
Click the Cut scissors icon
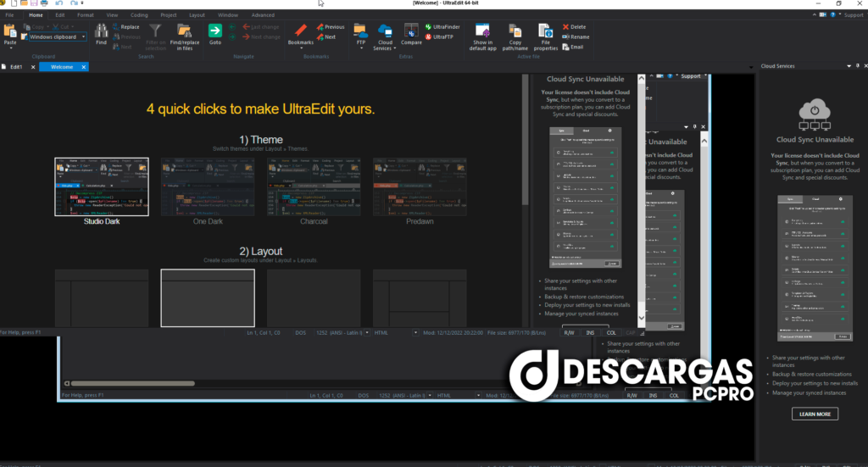click(56, 26)
